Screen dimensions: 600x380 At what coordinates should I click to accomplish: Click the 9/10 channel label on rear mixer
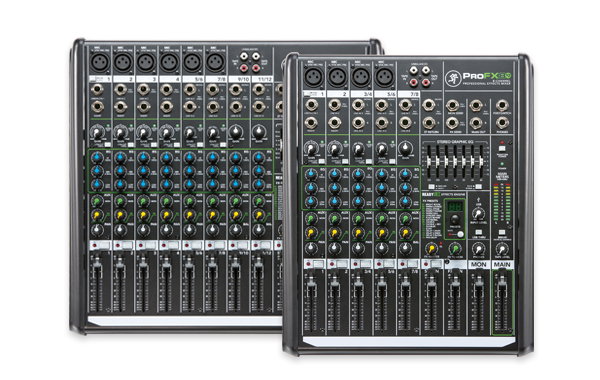243,79
